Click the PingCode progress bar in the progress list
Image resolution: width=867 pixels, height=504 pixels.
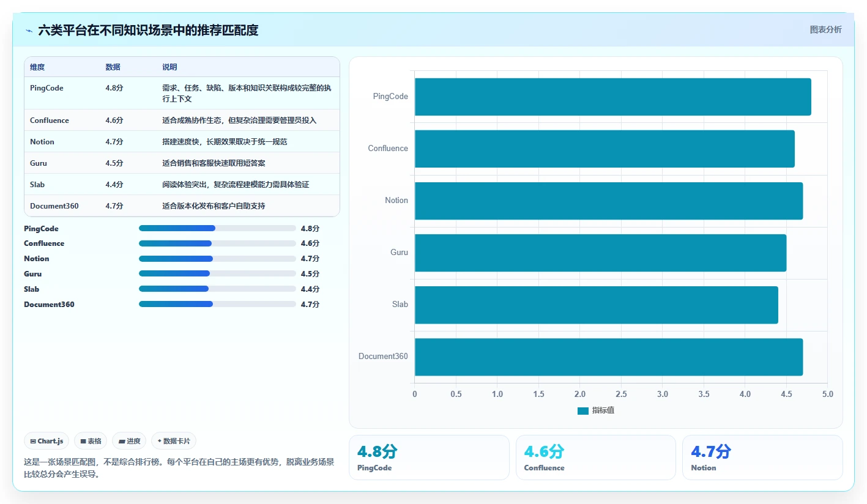(x=217, y=228)
